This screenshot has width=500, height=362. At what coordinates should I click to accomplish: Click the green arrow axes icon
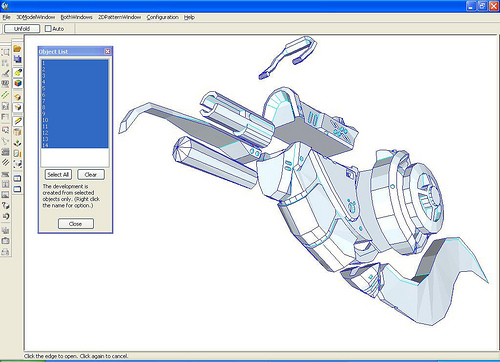click(18, 143)
